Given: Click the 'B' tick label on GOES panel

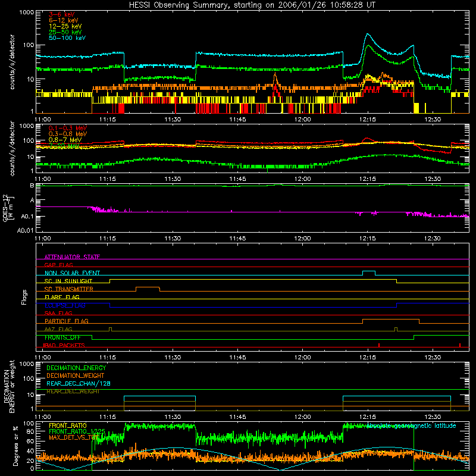Looking at the screenshot, I should 32,185.
